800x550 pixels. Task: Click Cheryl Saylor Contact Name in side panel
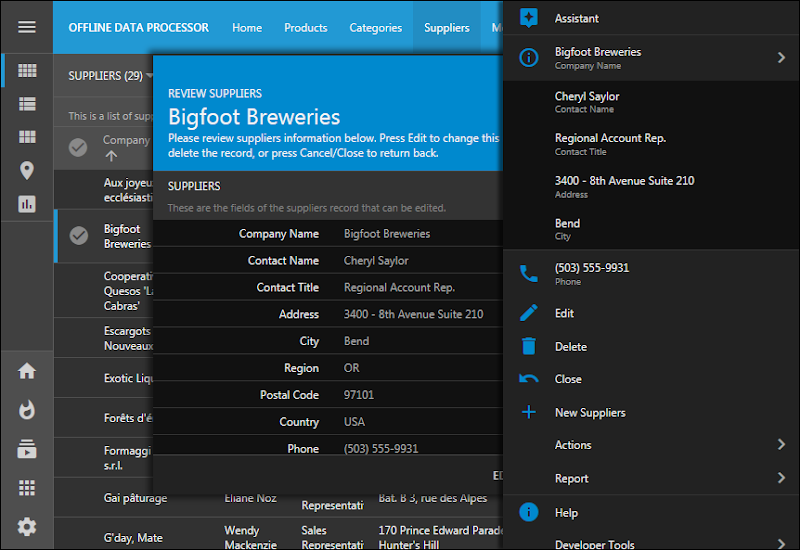pos(651,102)
